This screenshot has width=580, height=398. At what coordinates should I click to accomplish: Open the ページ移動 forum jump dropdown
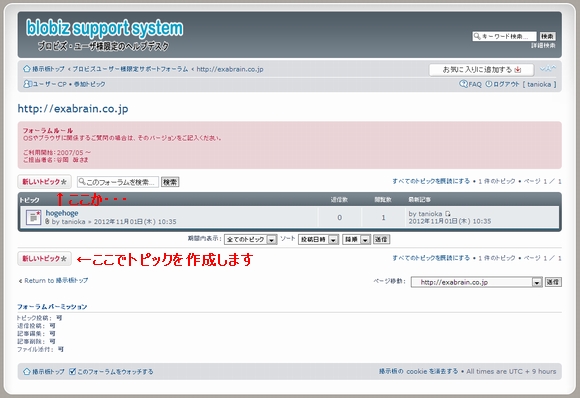pos(476,282)
